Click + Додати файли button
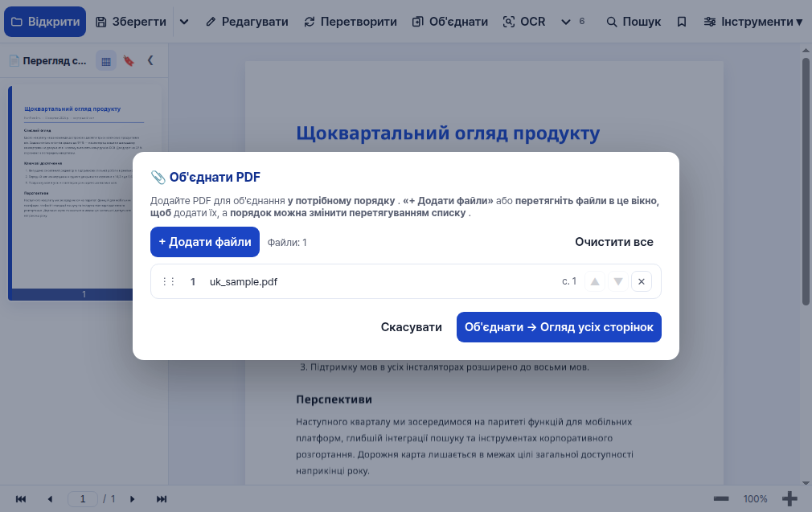The width and height of the screenshot is (812, 512). (205, 242)
